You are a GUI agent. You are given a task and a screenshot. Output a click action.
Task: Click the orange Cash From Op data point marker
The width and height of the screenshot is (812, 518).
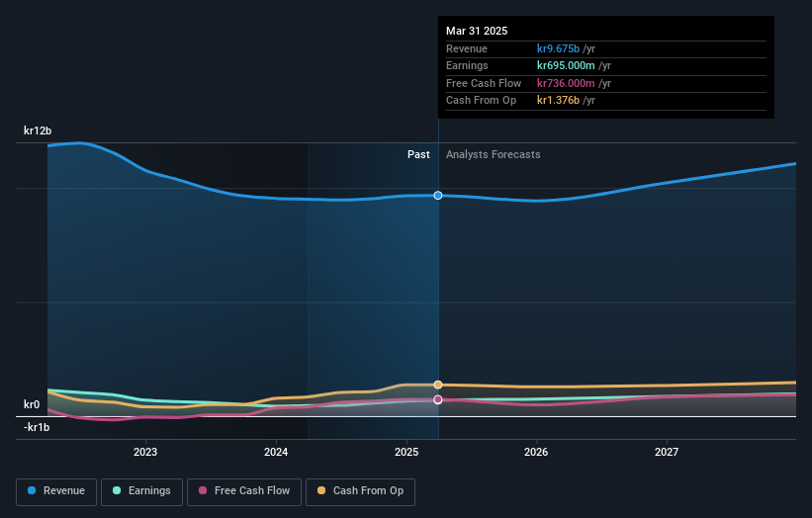[438, 385]
